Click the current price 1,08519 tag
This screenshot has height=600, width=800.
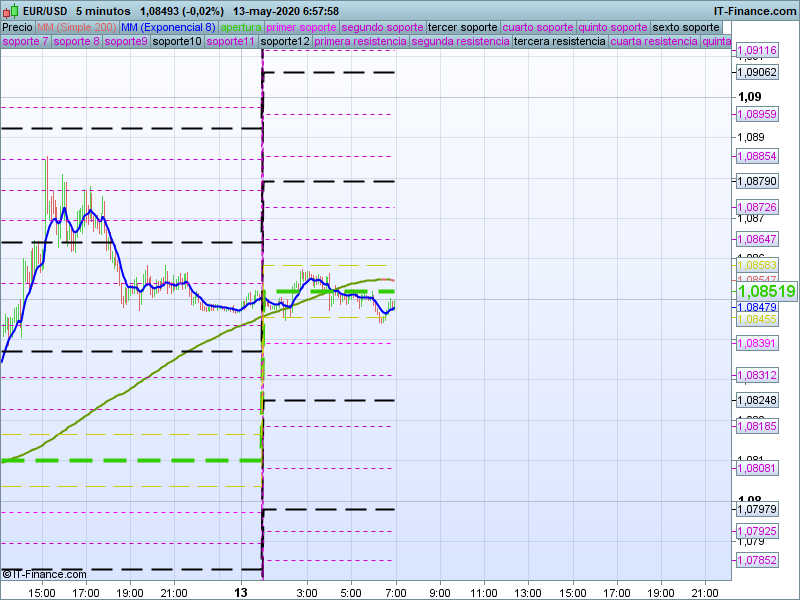tap(766, 291)
